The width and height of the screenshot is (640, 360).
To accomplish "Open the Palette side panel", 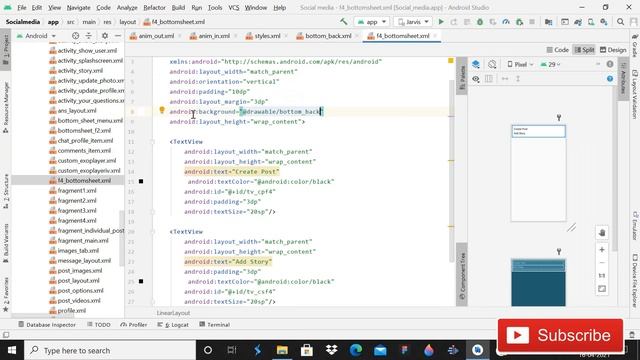I will click(462, 77).
